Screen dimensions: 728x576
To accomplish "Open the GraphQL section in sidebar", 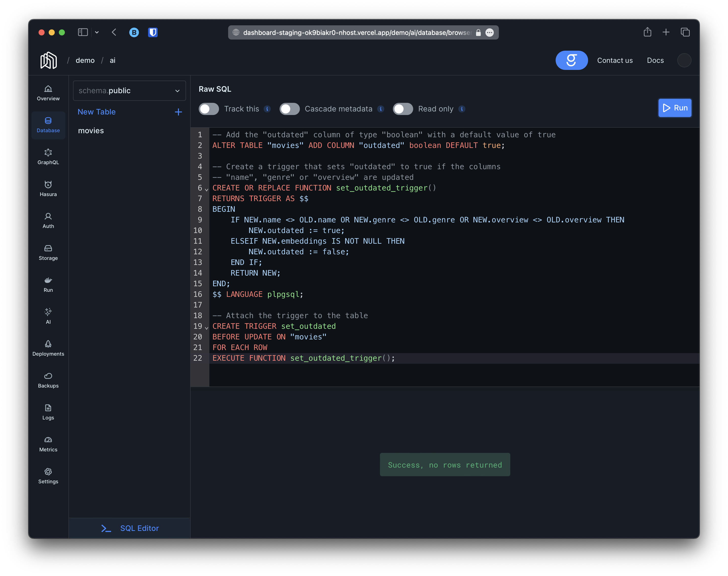I will (48, 157).
